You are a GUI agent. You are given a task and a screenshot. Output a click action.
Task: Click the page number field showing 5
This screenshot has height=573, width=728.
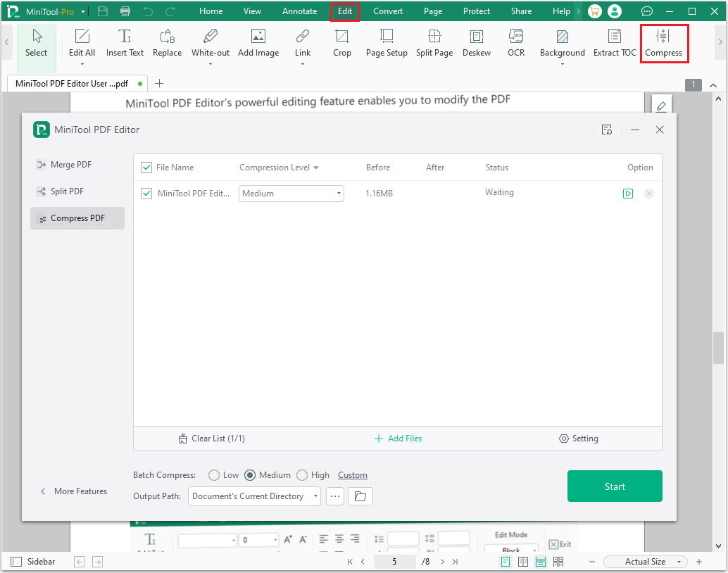(394, 562)
